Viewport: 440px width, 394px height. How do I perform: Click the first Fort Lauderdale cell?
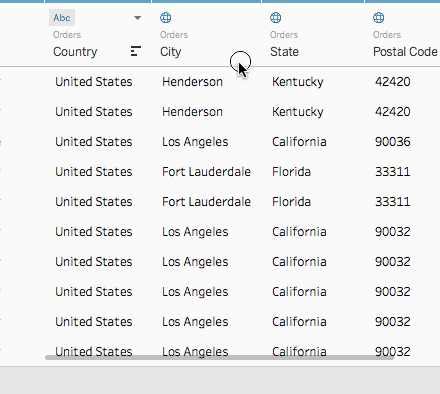pyautogui.click(x=206, y=172)
